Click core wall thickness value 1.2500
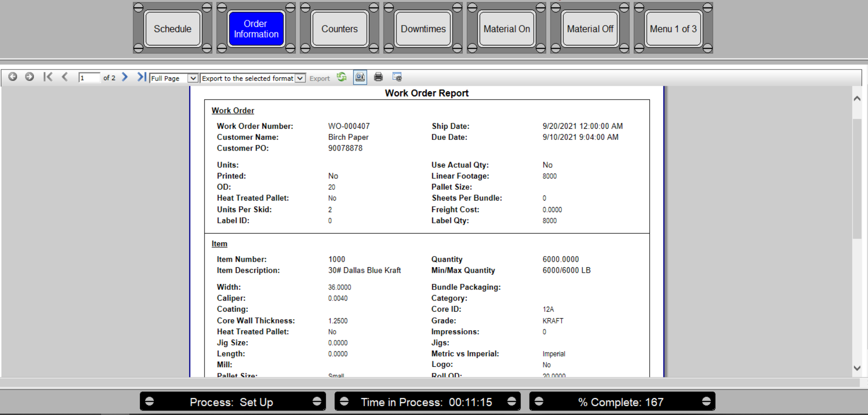This screenshot has height=415, width=868. [x=338, y=321]
